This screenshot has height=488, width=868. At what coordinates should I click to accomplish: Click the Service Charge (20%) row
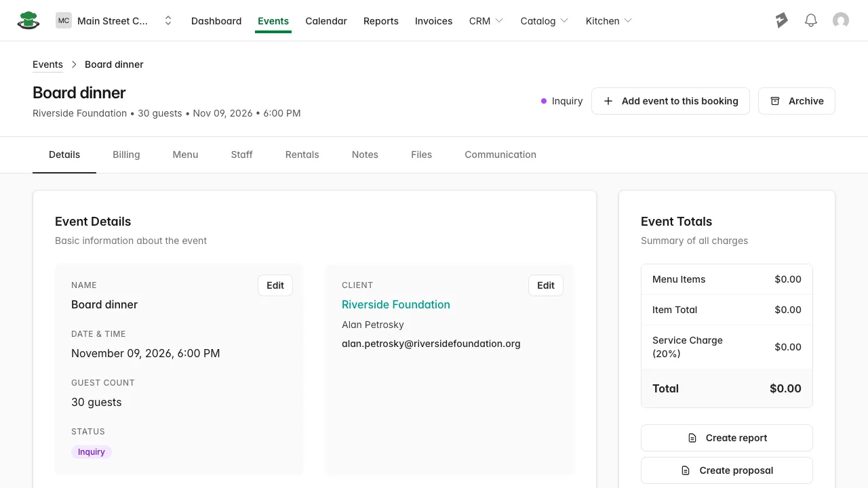(727, 347)
